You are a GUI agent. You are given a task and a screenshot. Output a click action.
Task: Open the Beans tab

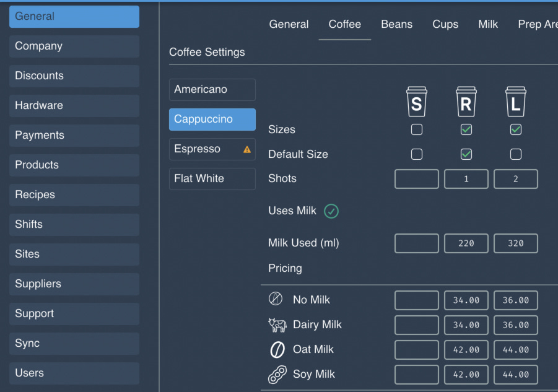[x=396, y=24]
